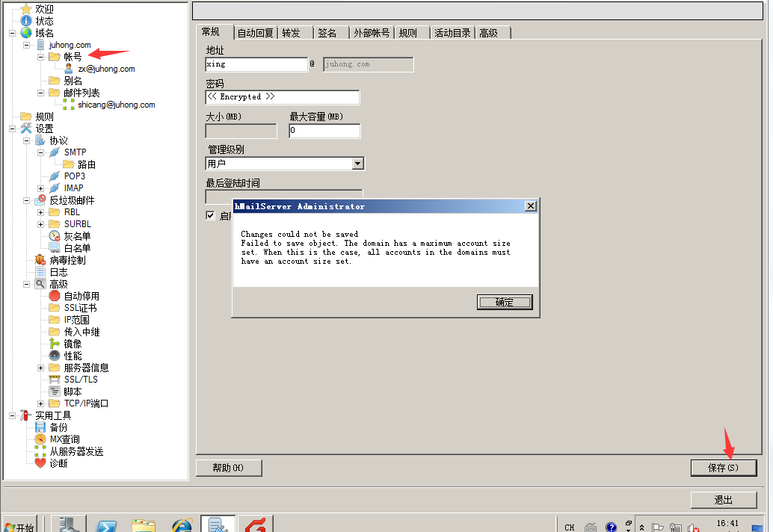Select account zx@juhong.com in the tree
This screenshot has height=532, width=773.
tap(106, 69)
